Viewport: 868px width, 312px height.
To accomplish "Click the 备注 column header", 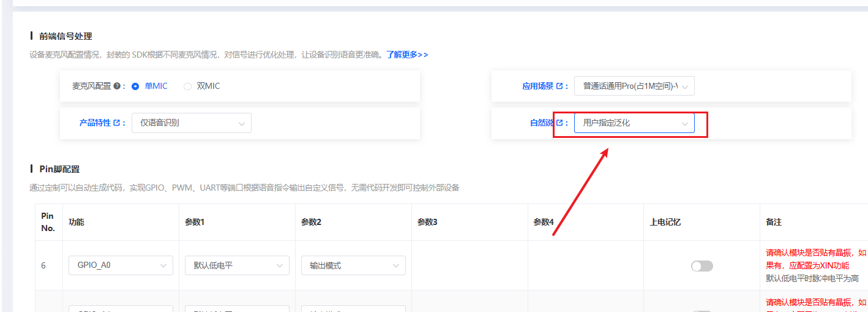I will 774,222.
